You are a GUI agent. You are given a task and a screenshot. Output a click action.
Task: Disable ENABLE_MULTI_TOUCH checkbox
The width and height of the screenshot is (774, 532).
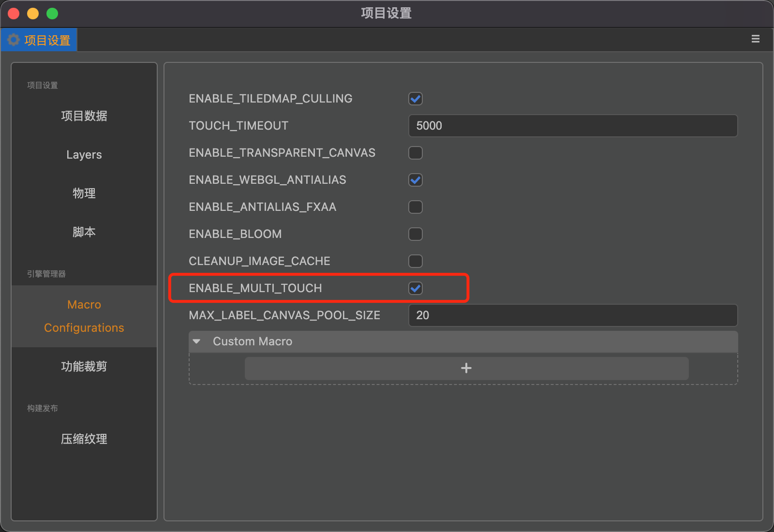[x=416, y=288]
